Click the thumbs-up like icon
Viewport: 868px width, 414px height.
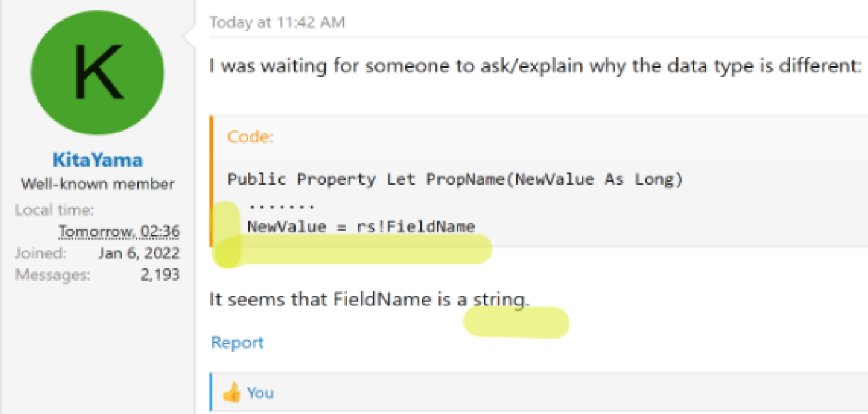(232, 393)
